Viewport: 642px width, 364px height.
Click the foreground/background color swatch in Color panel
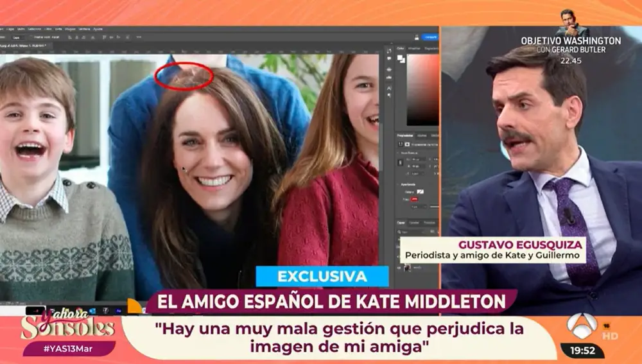pos(401,59)
